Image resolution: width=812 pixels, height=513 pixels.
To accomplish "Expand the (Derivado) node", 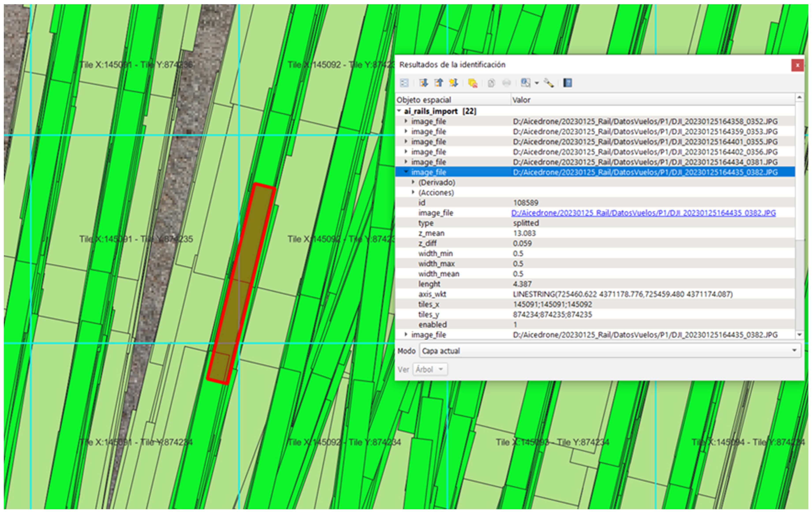I will pyautogui.click(x=413, y=182).
